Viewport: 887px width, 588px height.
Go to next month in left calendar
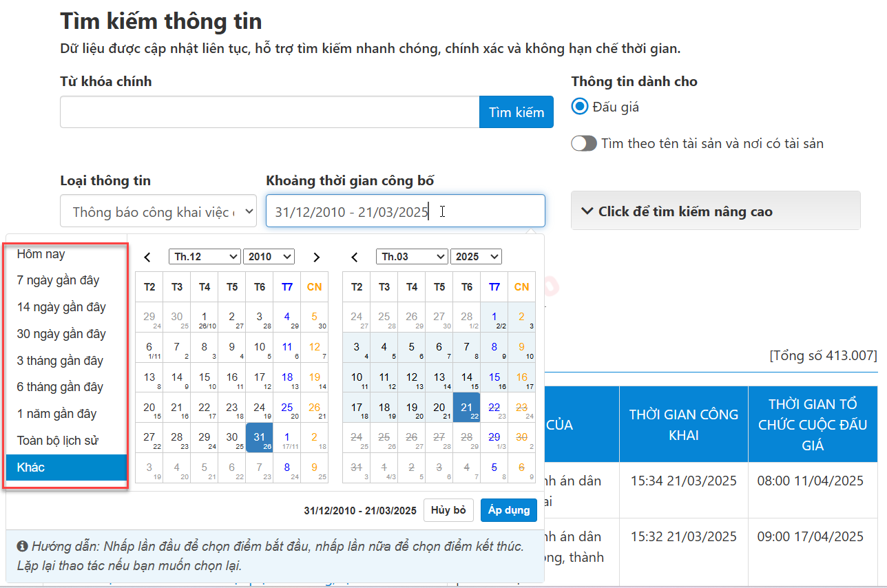click(x=316, y=257)
